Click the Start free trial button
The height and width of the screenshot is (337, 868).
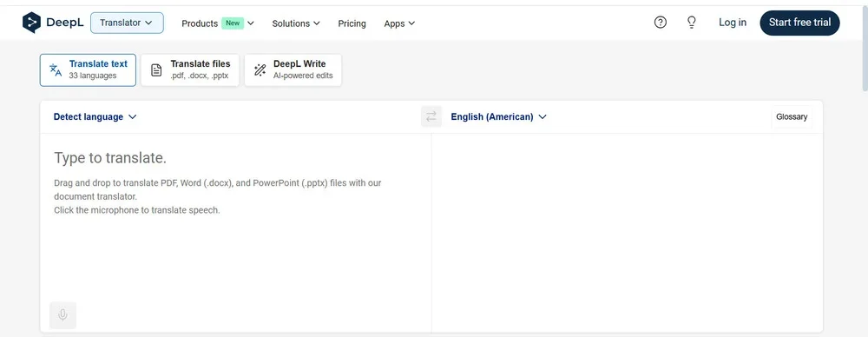coord(799,23)
